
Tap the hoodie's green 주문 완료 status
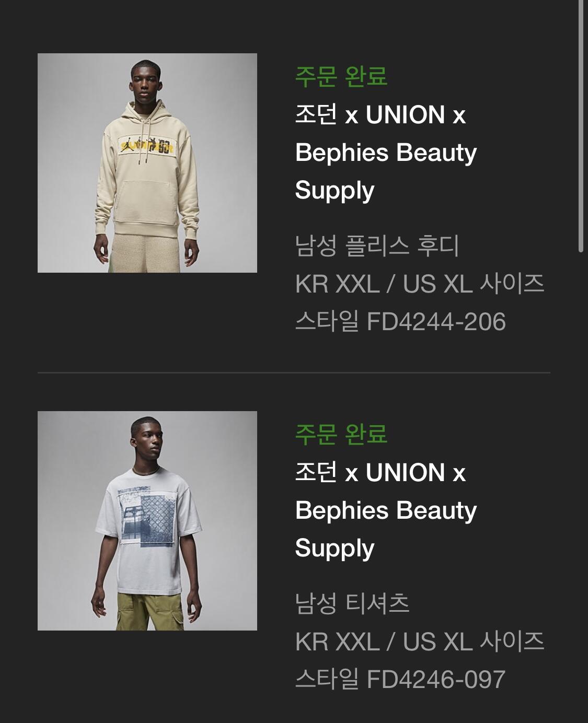tap(341, 77)
